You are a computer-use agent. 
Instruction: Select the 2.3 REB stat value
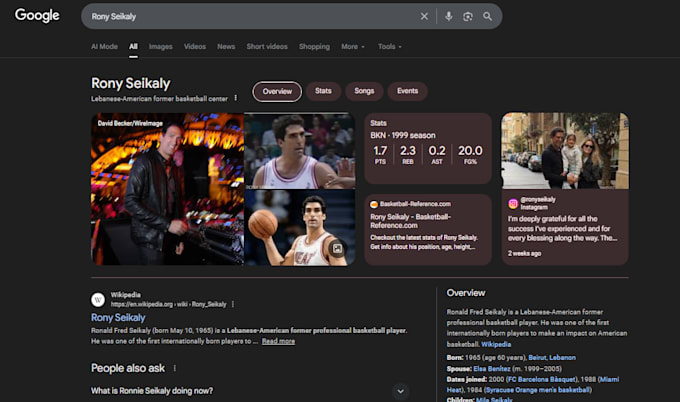click(408, 150)
